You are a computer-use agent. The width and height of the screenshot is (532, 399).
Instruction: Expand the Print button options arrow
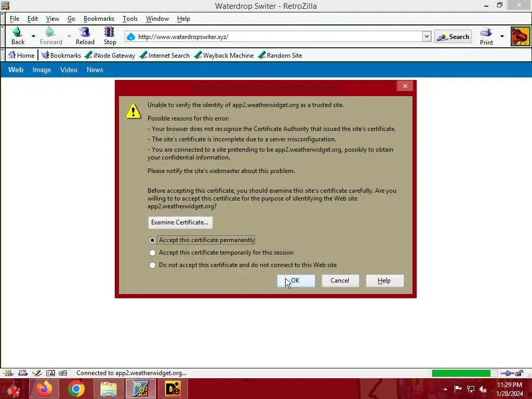502,36
